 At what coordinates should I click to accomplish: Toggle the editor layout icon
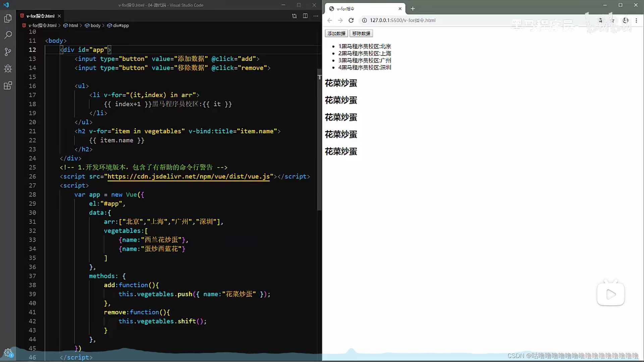point(294,16)
